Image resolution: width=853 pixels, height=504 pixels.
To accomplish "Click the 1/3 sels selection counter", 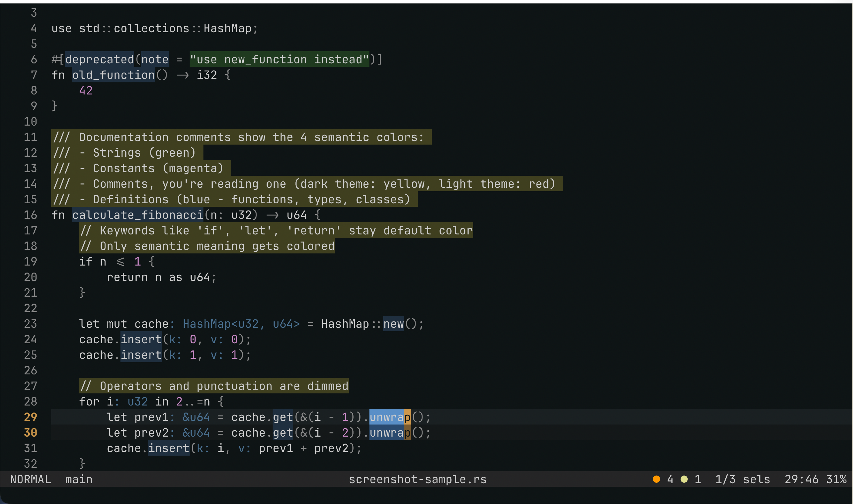I will point(743,479).
